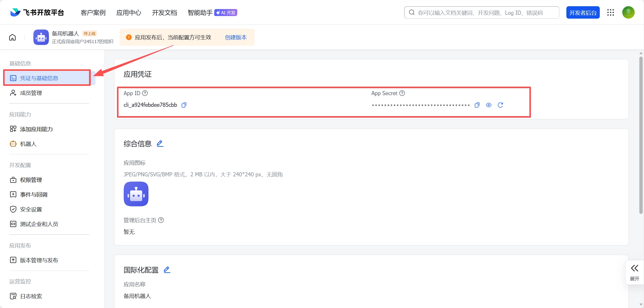The width and height of the screenshot is (644, 308).
Task: Copy the App ID value
Action: point(184,105)
